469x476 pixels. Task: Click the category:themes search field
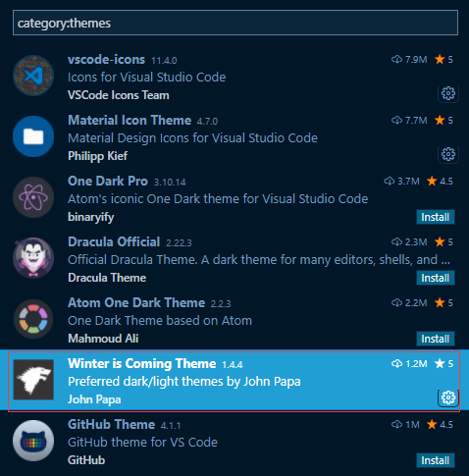point(235,23)
